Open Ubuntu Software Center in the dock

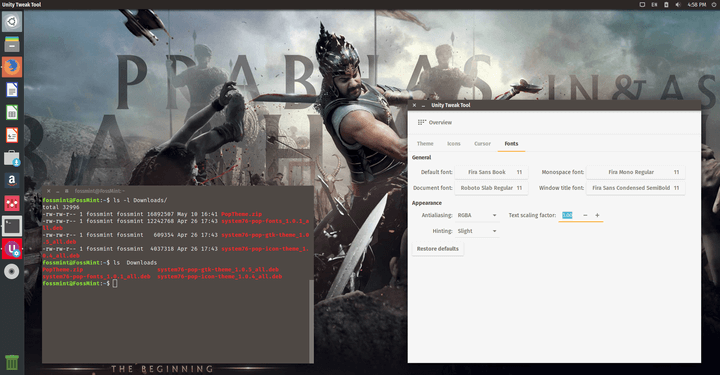point(12,158)
